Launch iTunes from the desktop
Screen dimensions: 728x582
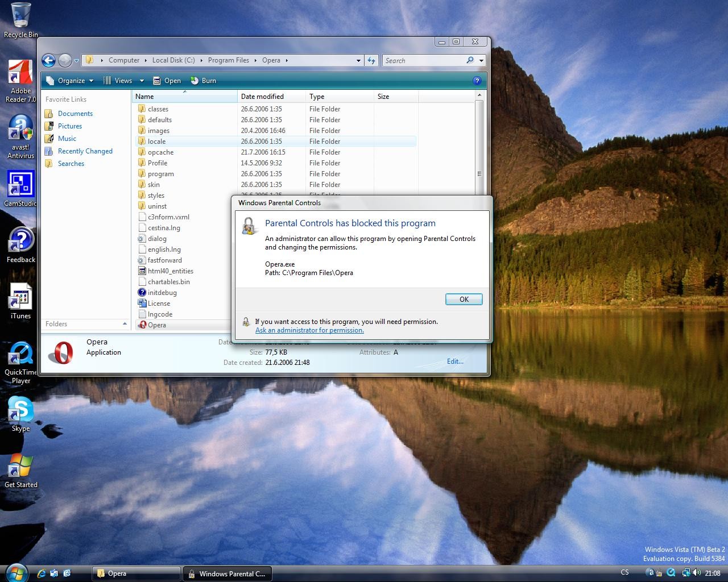tap(20, 301)
